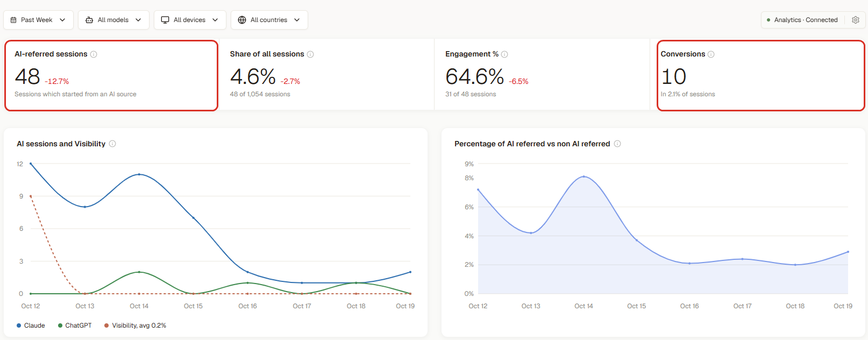Click info icon next to Share of all sessions
This screenshot has height=340, width=868.
point(310,54)
